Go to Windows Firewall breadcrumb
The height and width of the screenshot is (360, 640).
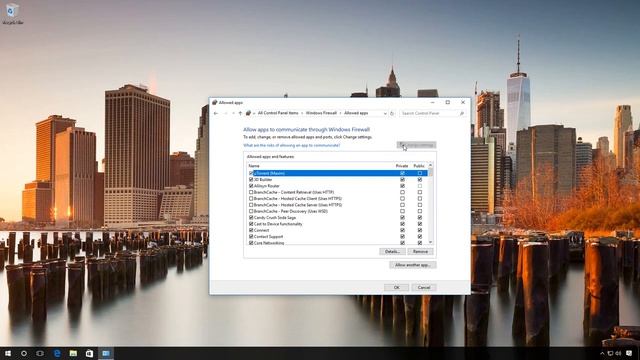tap(321, 113)
